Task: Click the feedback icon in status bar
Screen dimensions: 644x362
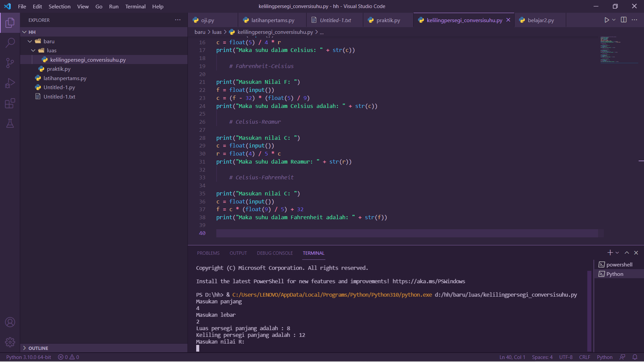Action: [x=623, y=357]
